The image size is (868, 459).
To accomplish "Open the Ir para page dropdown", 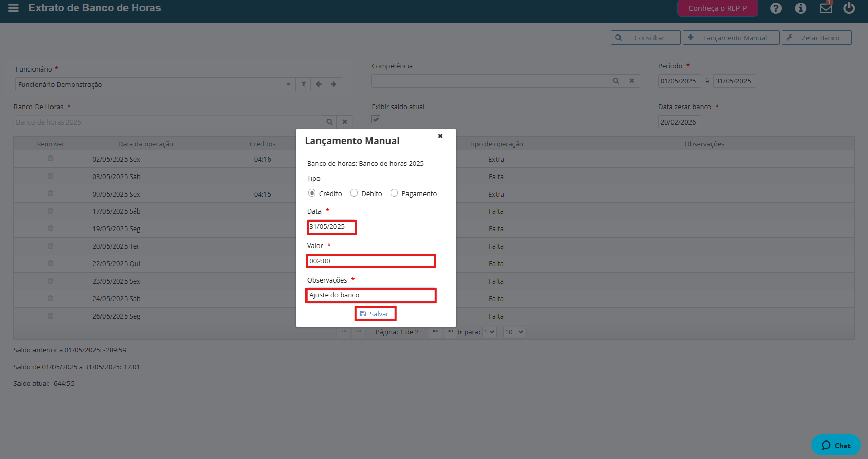I will click(x=489, y=332).
